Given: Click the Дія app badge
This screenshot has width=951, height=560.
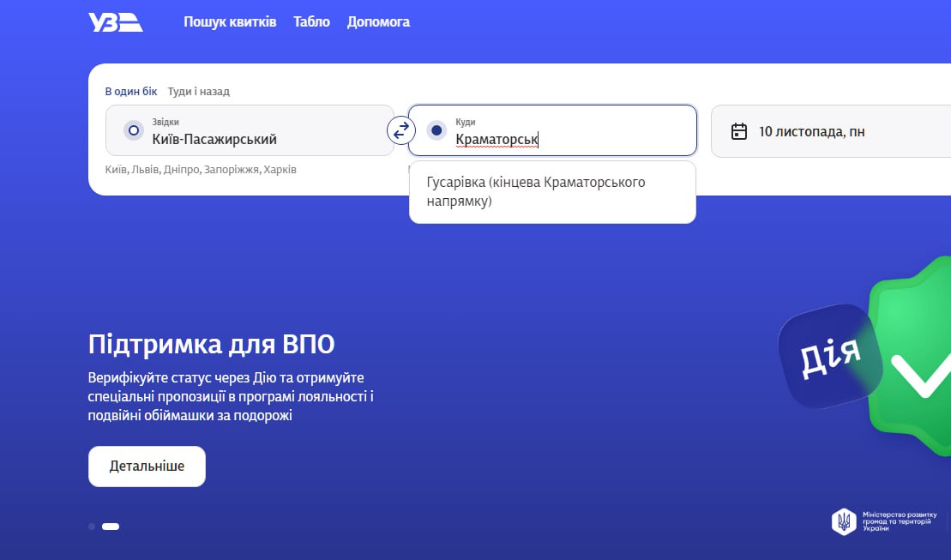Looking at the screenshot, I should (828, 356).
